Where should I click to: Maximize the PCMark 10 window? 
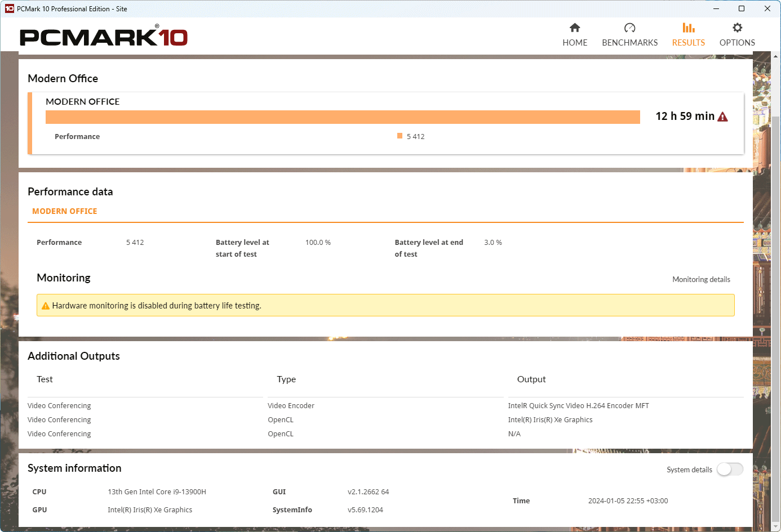(742, 8)
